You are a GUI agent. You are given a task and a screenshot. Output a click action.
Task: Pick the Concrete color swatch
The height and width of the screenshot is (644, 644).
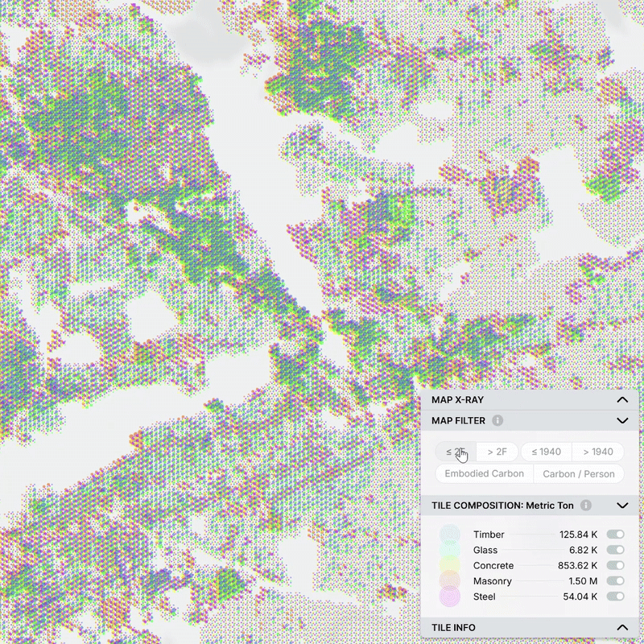[449, 566]
